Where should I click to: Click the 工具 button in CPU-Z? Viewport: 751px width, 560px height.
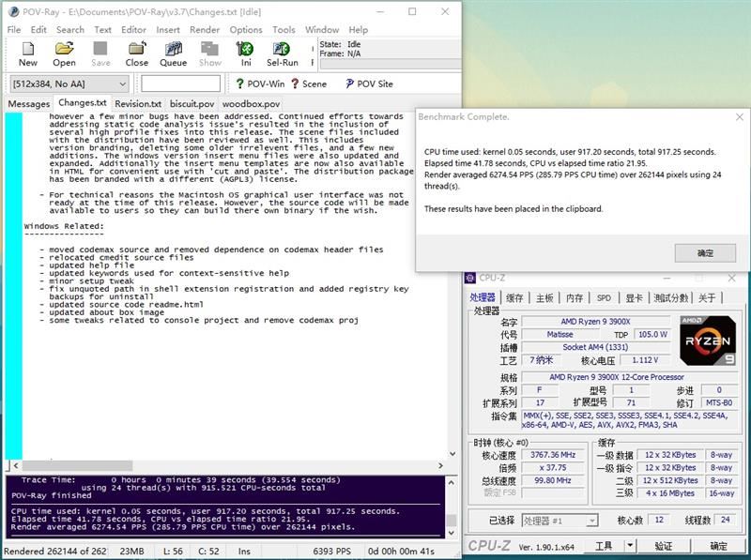tap(604, 545)
